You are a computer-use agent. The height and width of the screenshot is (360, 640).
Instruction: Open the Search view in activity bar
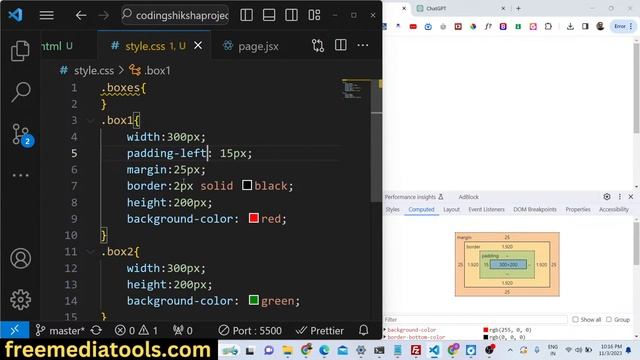pos(20,92)
